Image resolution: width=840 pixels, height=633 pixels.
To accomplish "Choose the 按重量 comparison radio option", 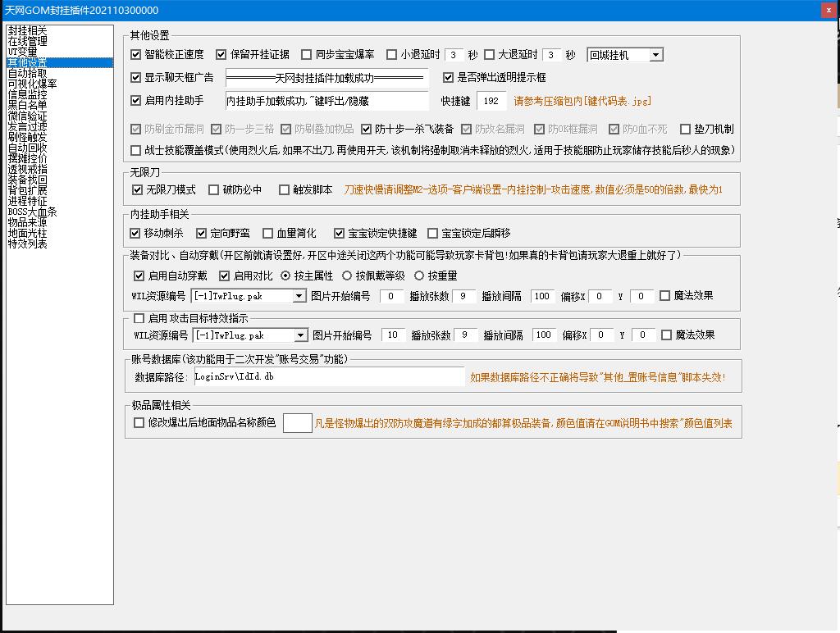I will pyautogui.click(x=419, y=276).
